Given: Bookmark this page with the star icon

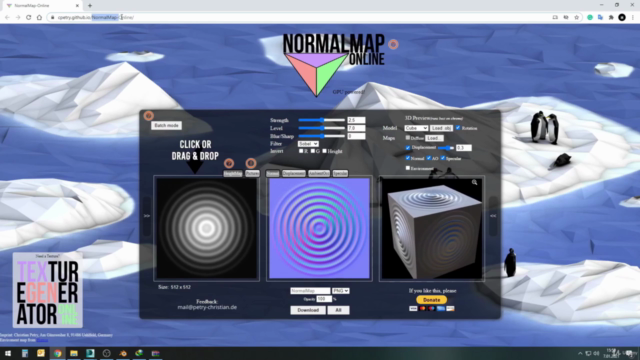Looking at the screenshot, I should pos(576,17).
